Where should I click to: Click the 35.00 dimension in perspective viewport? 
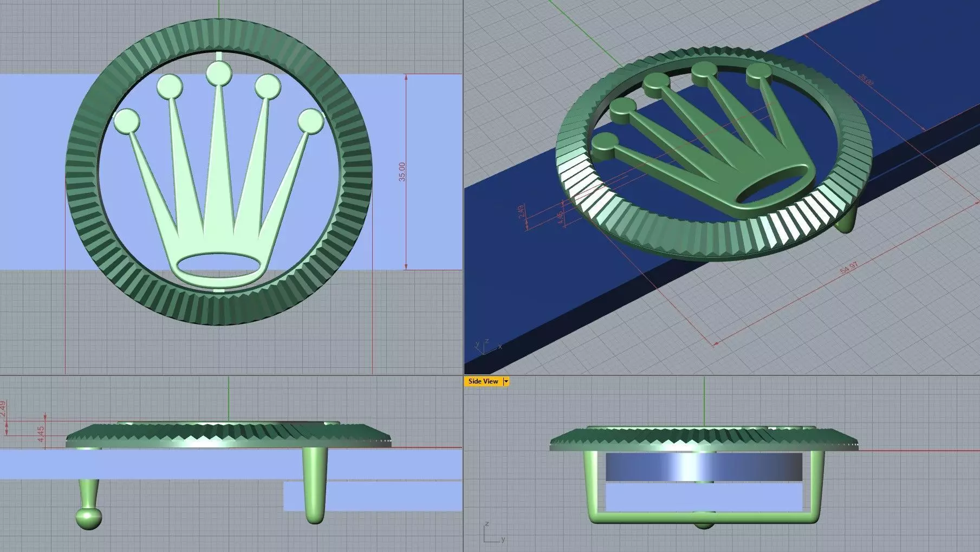pos(866,80)
